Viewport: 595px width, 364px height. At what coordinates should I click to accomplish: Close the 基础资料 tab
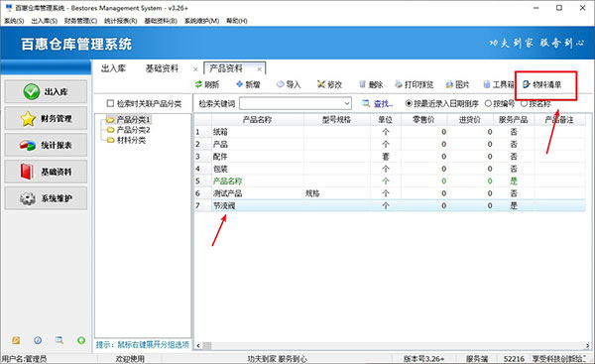[x=195, y=69]
